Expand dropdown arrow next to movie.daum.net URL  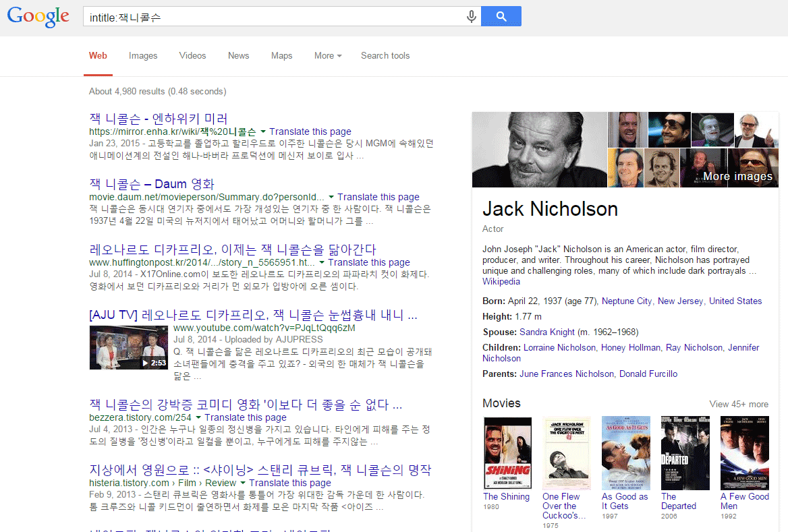point(331,197)
